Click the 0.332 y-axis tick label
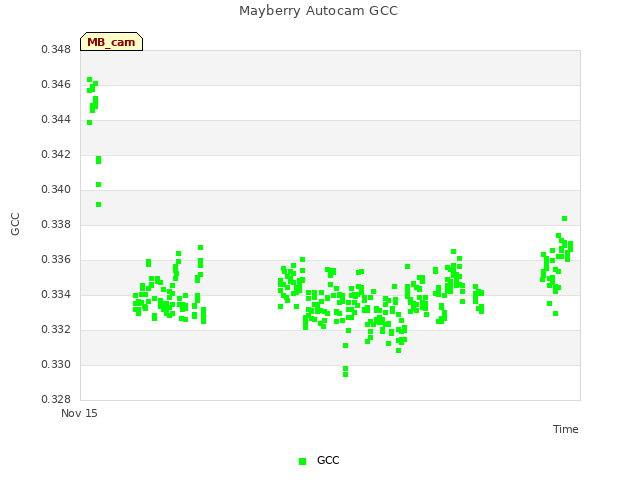Viewport: 640px width, 480px height. (x=56, y=329)
